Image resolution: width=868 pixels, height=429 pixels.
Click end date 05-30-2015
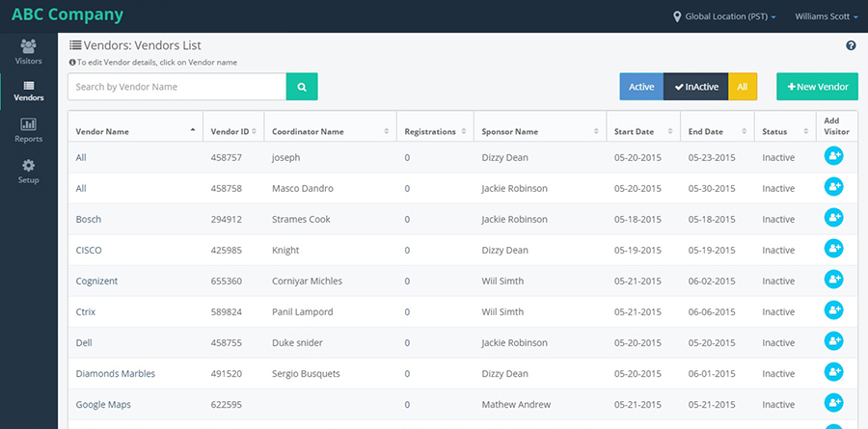pos(712,188)
